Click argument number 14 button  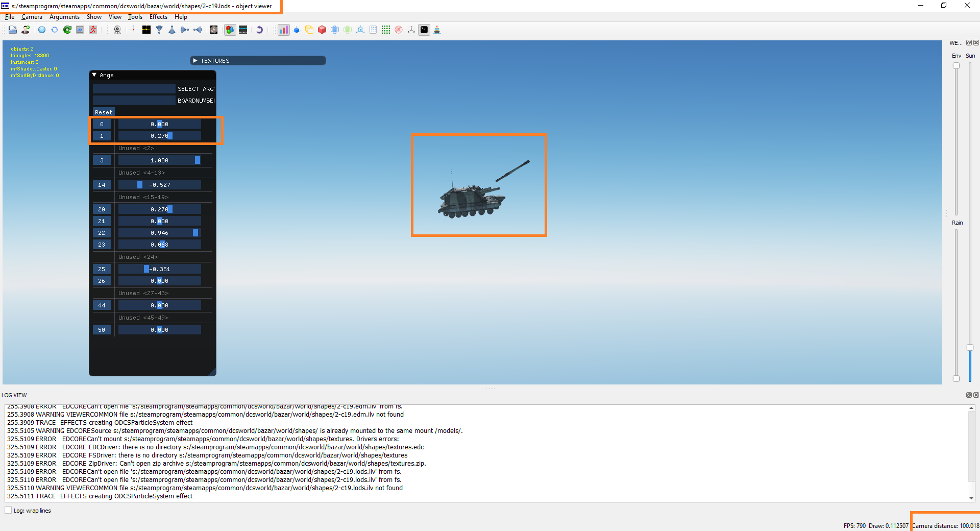102,185
